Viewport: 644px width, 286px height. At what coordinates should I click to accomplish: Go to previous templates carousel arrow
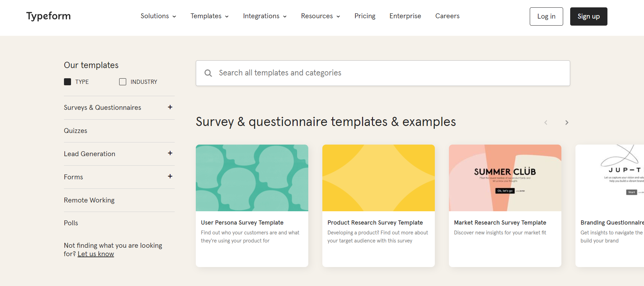click(x=546, y=122)
